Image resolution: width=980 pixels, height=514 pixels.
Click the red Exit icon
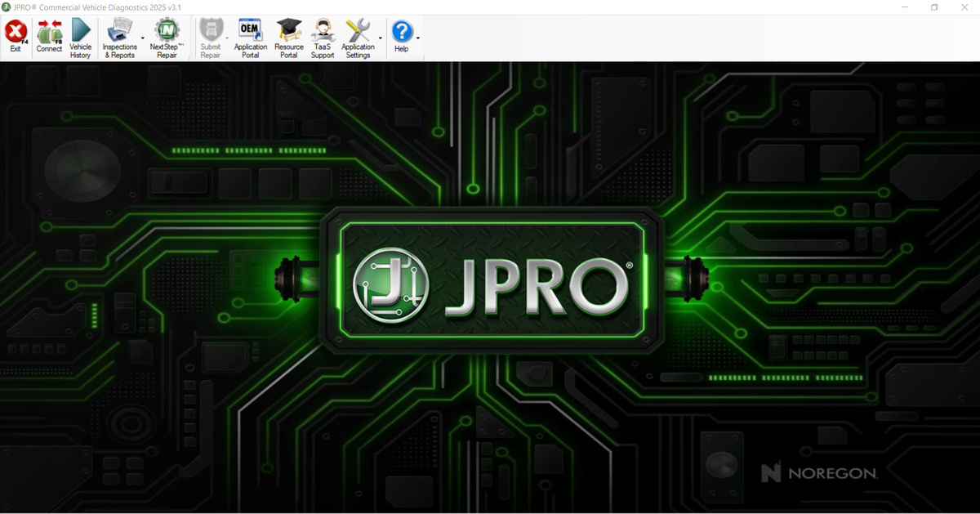click(15, 31)
